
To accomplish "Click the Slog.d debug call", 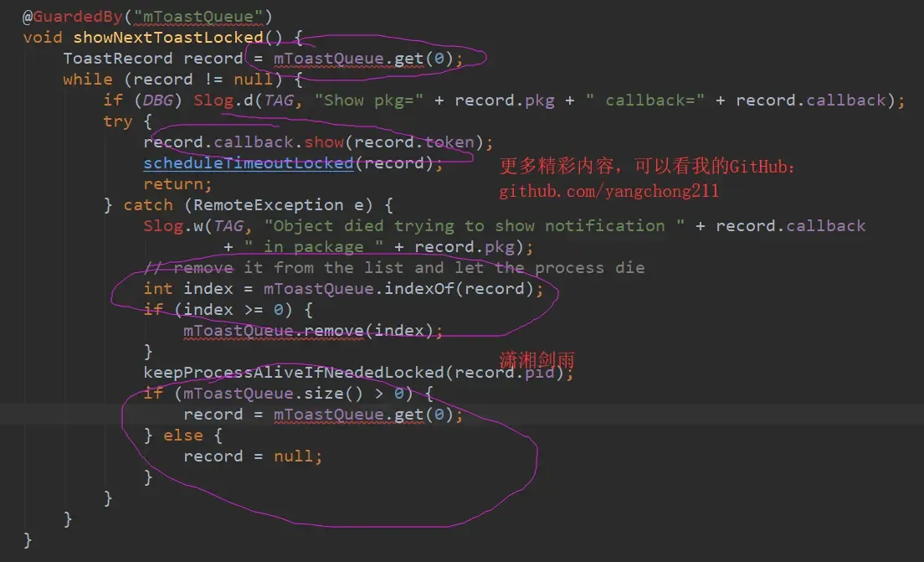I will point(223,101).
